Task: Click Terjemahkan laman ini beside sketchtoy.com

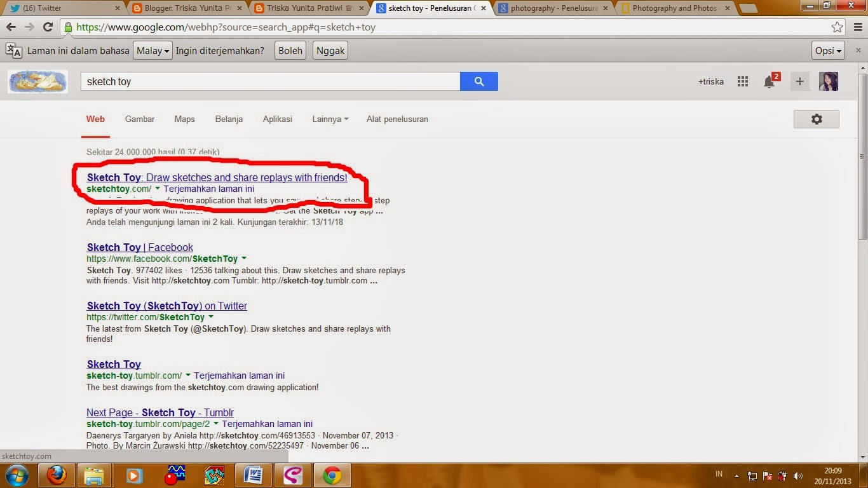Action: tap(209, 189)
